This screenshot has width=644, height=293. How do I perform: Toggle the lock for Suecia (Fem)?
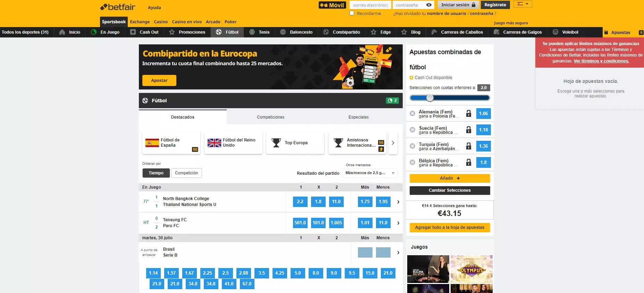[x=469, y=130]
